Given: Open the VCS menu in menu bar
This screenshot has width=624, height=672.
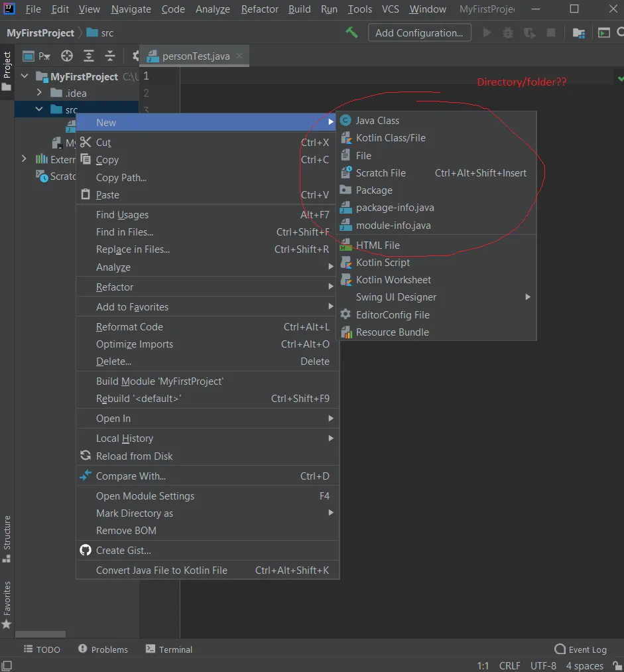Looking at the screenshot, I should tap(390, 9).
